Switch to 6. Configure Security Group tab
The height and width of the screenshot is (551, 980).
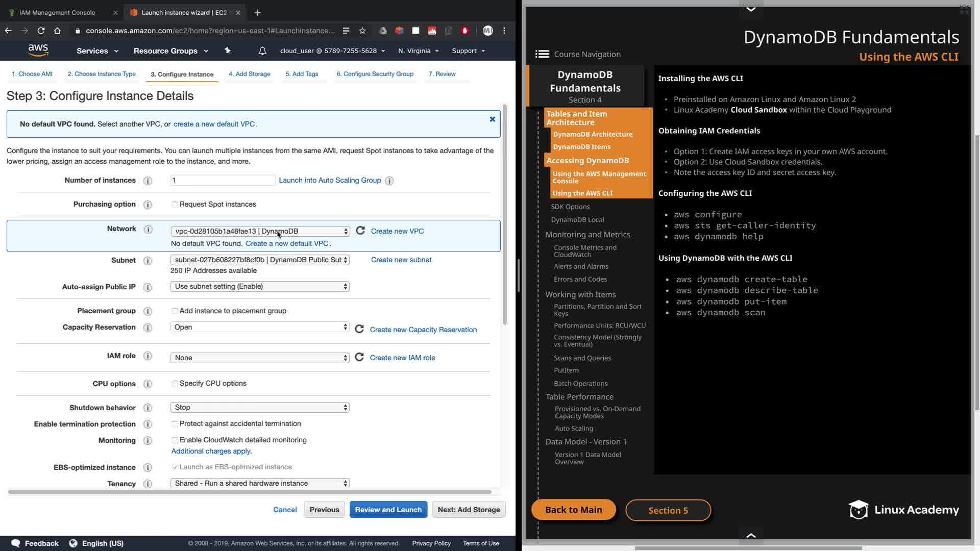tap(375, 74)
